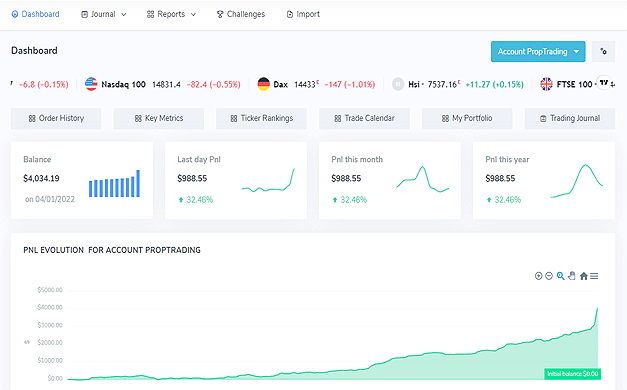Click the Order History grid icon
This screenshot has width=627, height=390.
point(32,118)
